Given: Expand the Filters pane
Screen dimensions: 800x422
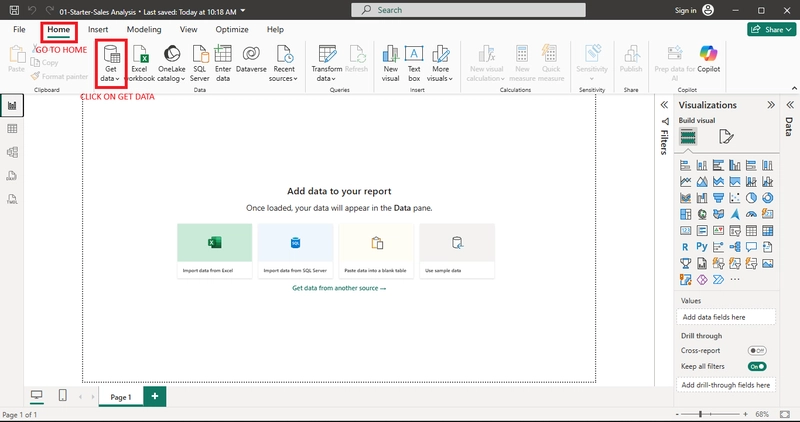Looking at the screenshot, I should pos(664,105).
